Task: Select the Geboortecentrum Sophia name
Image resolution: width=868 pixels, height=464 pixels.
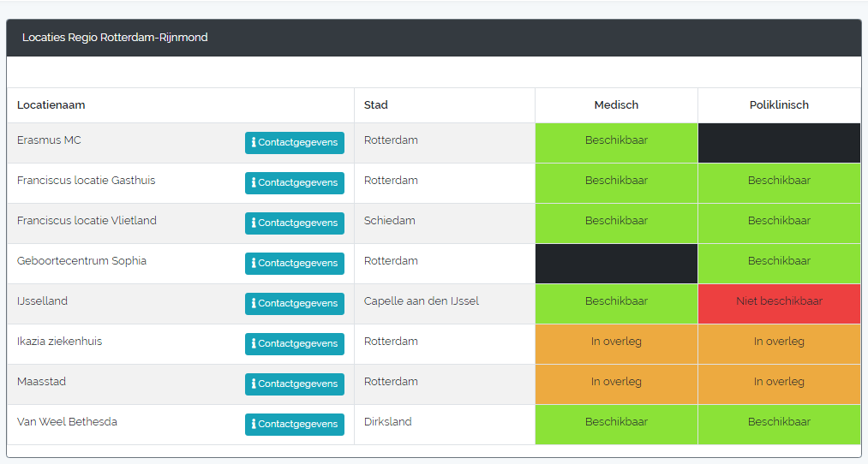Action: (x=81, y=261)
